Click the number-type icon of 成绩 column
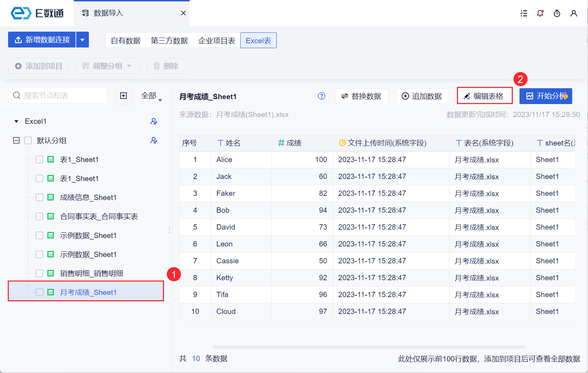588x373 pixels. click(x=281, y=143)
